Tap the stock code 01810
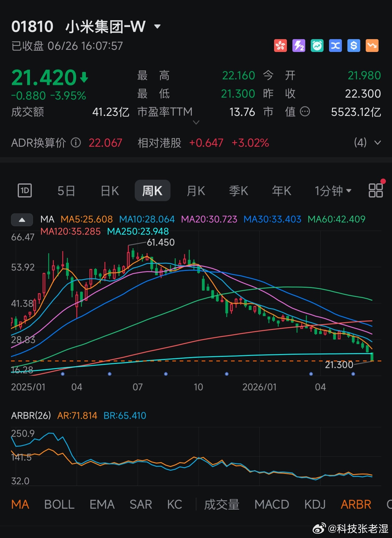Viewport: 392px width, 538px height. click(x=32, y=27)
